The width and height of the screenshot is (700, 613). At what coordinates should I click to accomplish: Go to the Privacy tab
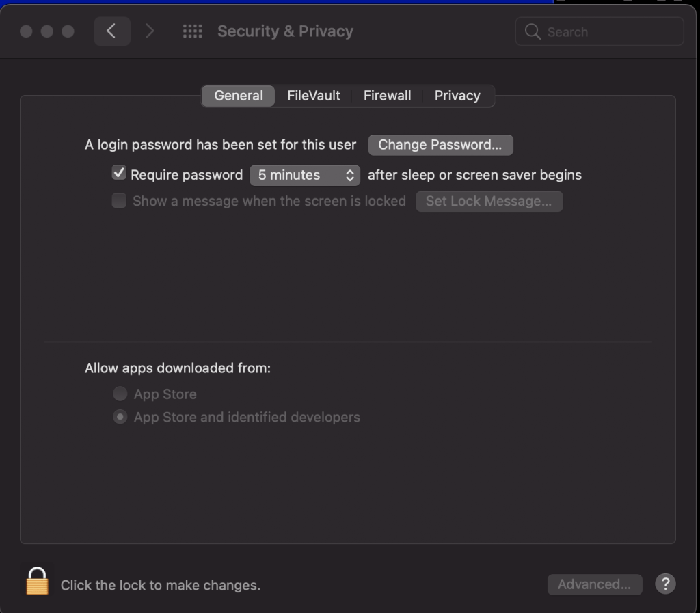457,96
